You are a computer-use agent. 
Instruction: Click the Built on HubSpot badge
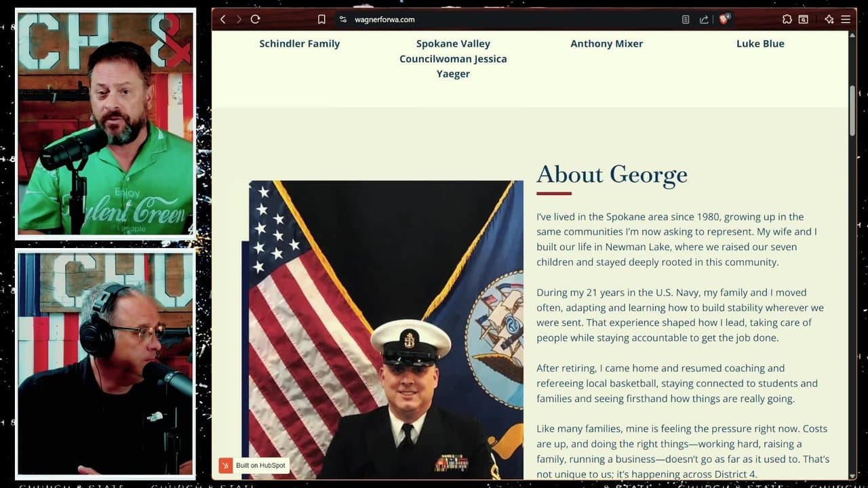(x=254, y=466)
